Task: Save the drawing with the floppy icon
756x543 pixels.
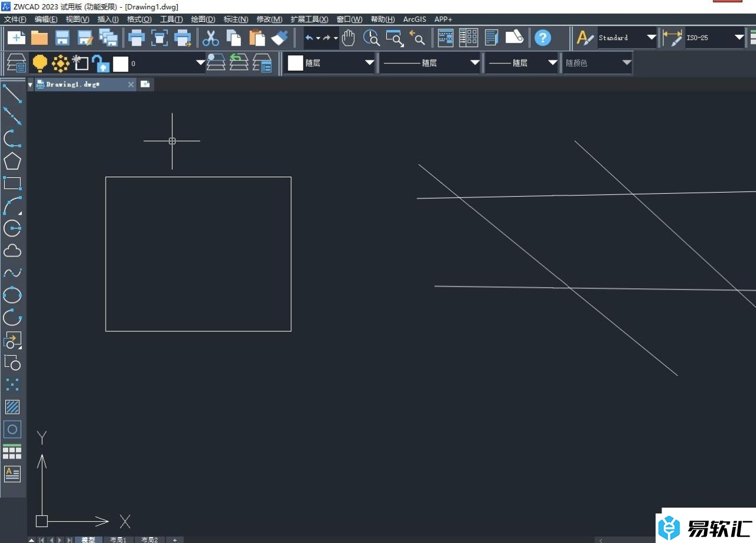Action: point(63,38)
